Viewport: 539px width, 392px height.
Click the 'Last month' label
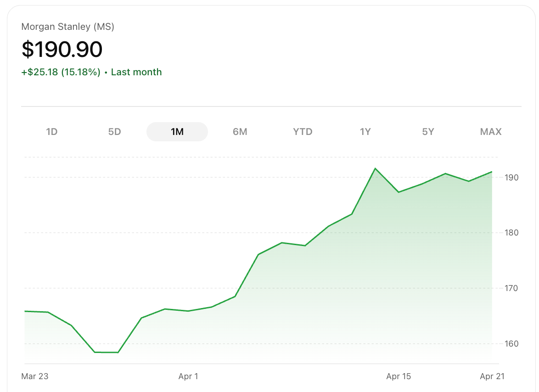tap(136, 72)
